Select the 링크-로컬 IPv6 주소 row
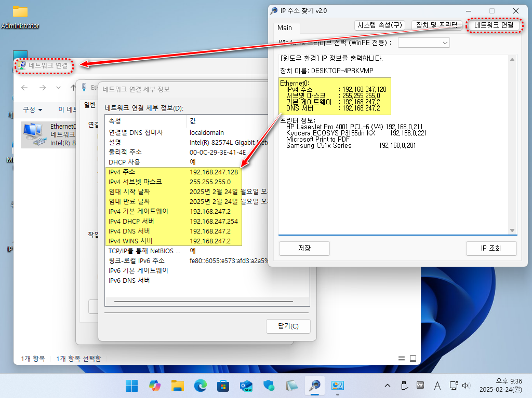Image resolution: width=532 pixels, height=398 pixels. [187, 260]
